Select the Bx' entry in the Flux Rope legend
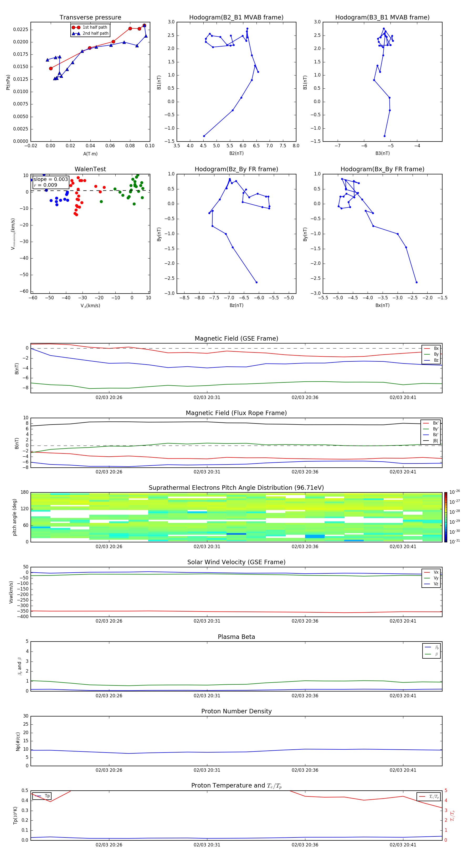The image size is (473, 868). pos(431,423)
